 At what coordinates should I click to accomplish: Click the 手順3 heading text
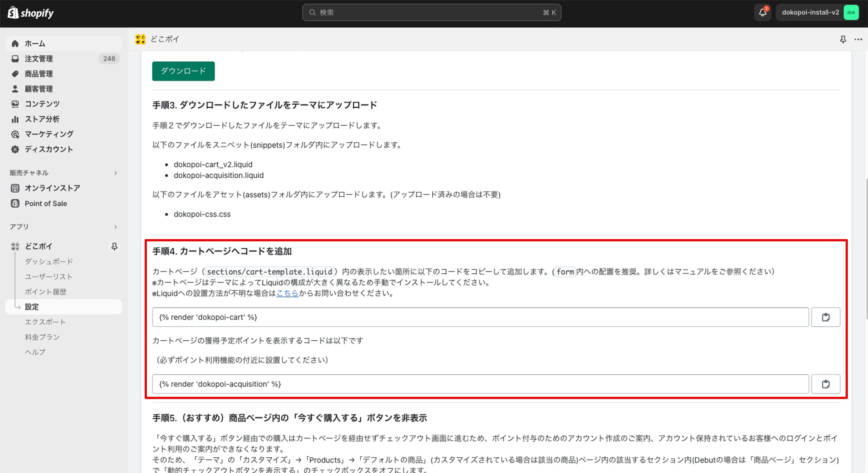pyautogui.click(x=265, y=105)
